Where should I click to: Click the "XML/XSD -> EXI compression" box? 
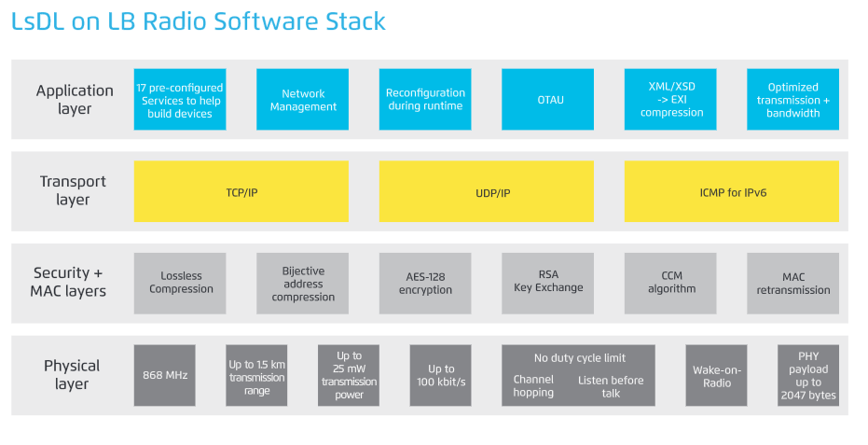click(670, 99)
